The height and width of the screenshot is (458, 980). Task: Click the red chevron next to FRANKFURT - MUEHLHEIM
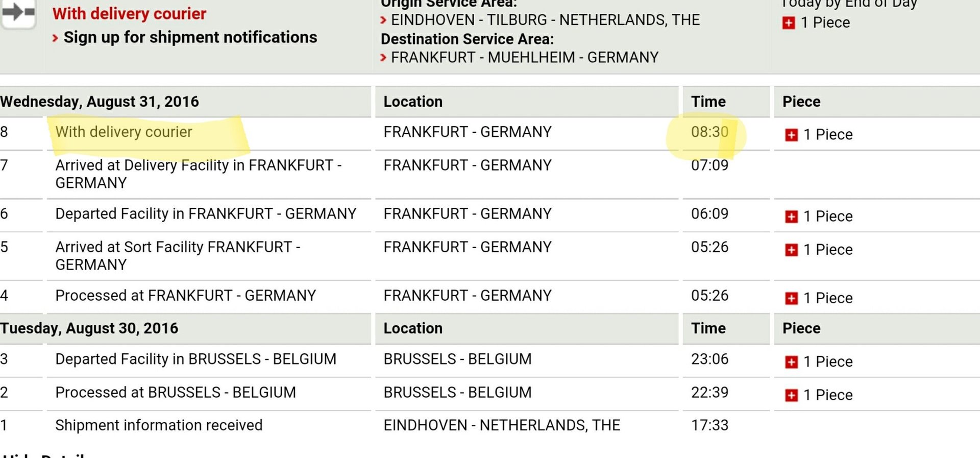pyautogui.click(x=383, y=58)
